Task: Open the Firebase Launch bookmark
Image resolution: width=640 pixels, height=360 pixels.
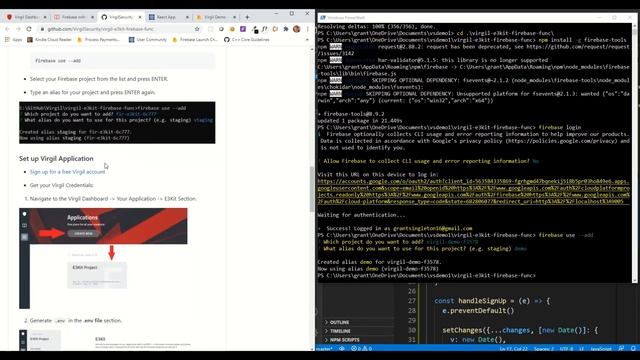Action: coord(195,40)
